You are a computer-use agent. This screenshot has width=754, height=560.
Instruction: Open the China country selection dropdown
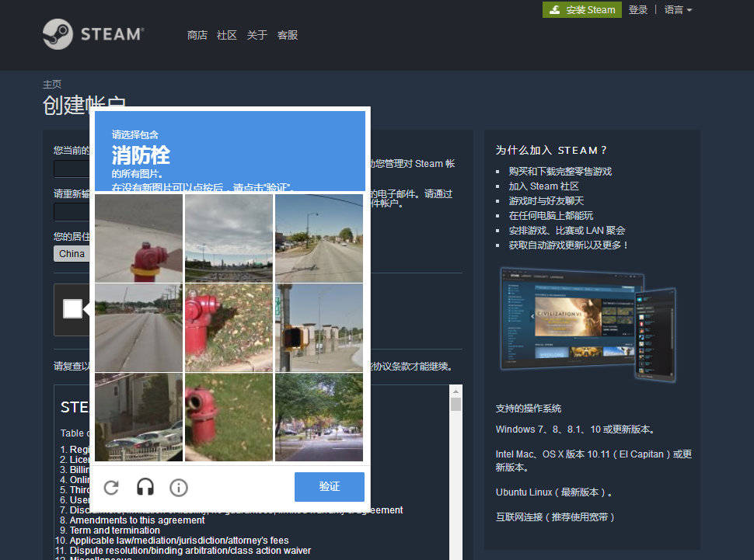pyautogui.click(x=72, y=253)
